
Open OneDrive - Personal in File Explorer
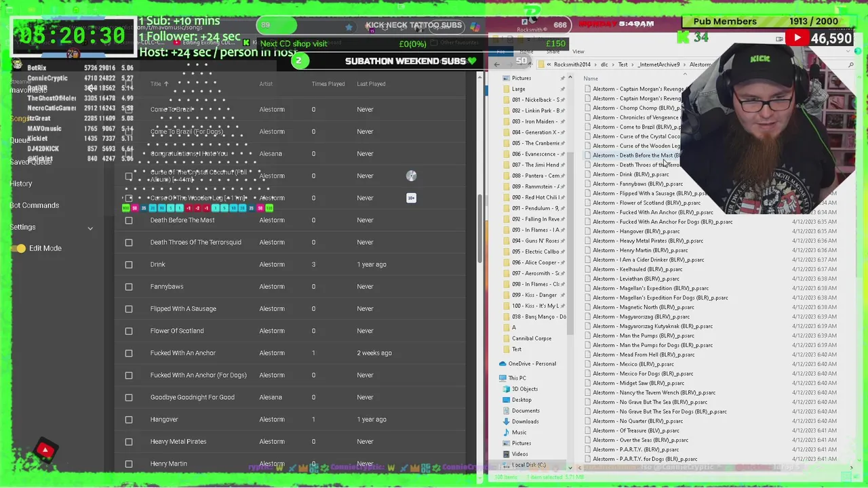click(x=532, y=364)
